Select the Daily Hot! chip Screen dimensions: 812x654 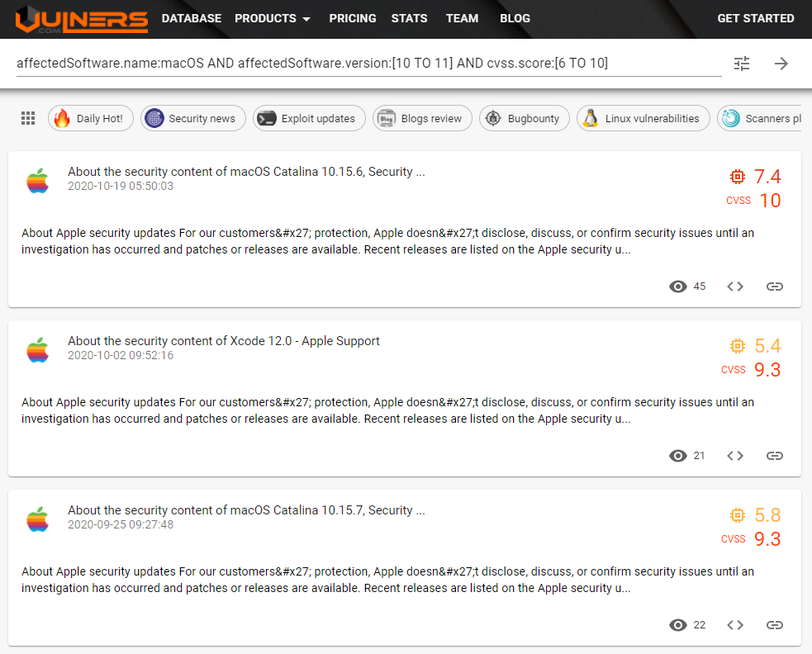click(90, 118)
